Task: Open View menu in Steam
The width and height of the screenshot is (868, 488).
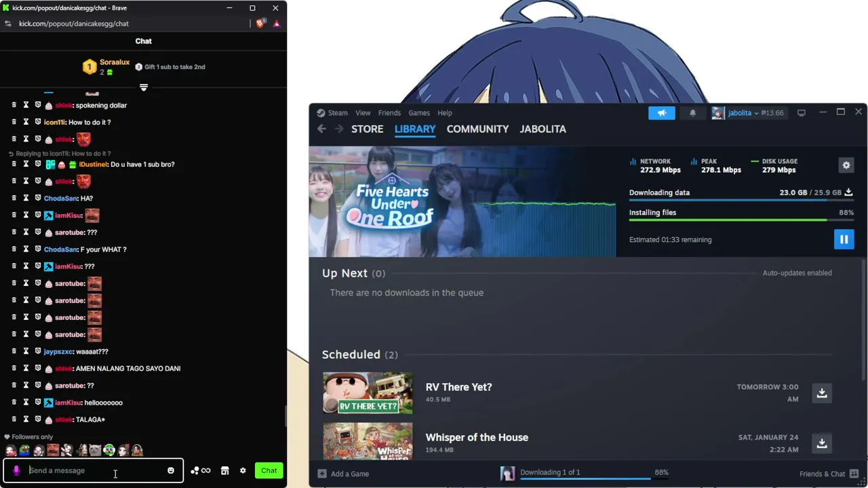Action: pos(363,113)
